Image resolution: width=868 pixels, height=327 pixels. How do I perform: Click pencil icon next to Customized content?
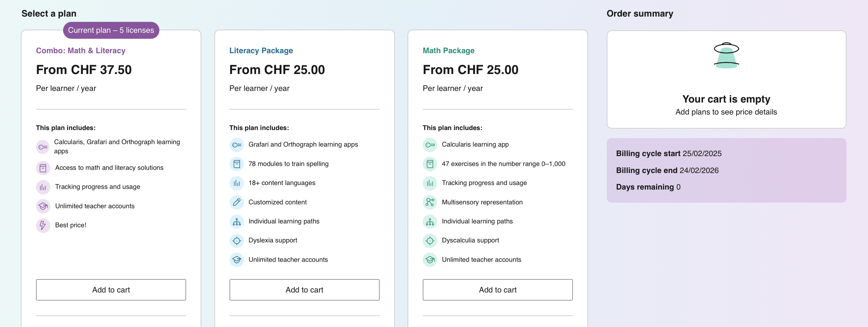tap(237, 202)
